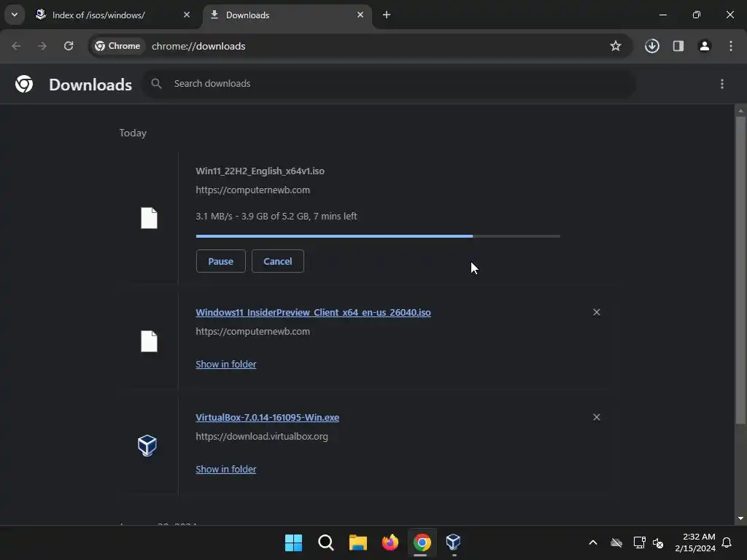Click the Chrome logo beside Downloads heading
The image size is (747, 560).
coord(24,85)
